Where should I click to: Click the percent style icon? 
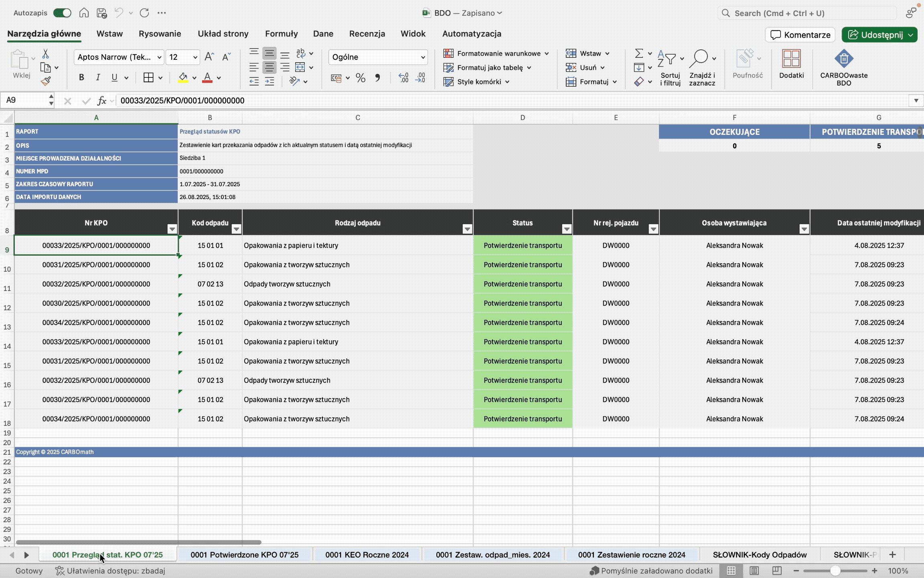click(x=360, y=78)
